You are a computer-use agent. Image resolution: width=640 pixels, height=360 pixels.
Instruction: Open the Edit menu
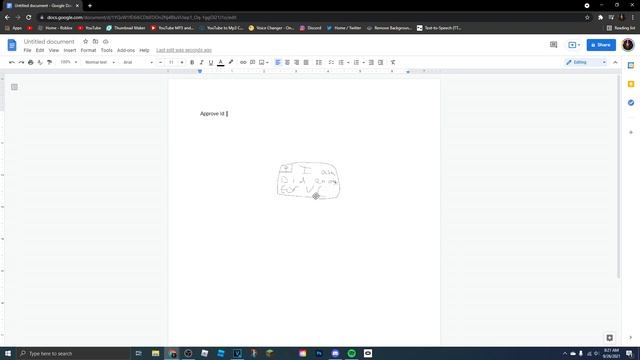[x=40, y=50]
